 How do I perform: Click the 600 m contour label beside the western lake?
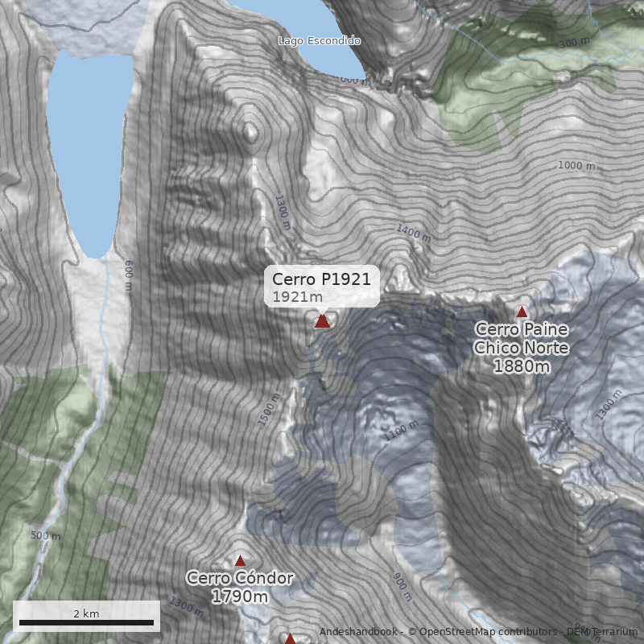129,275
